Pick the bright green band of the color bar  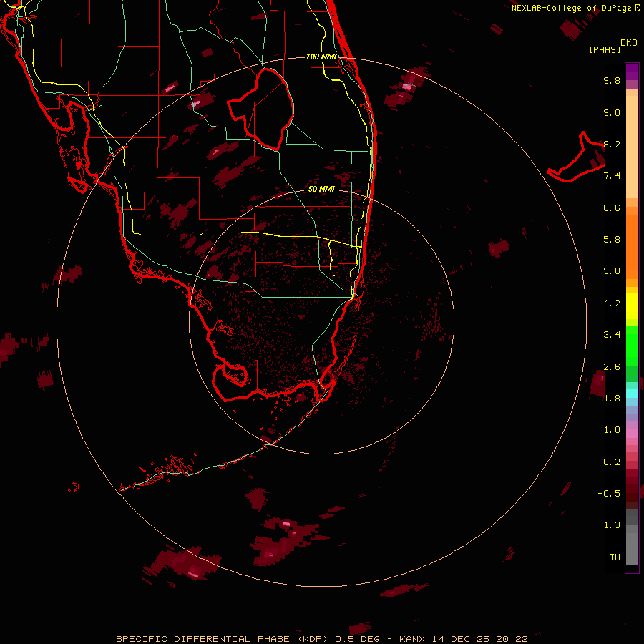(632, 345)
